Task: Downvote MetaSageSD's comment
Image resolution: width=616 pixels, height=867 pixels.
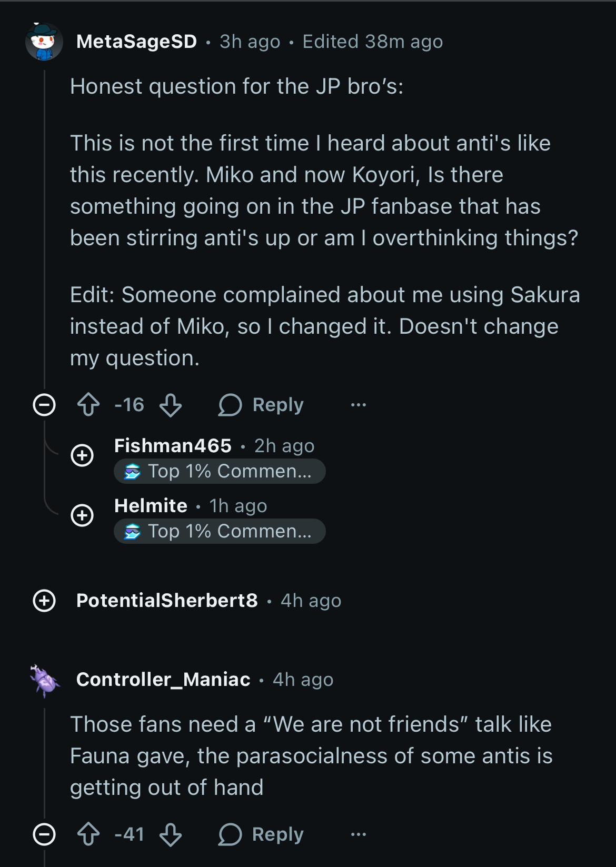Action: click(171, 405)
